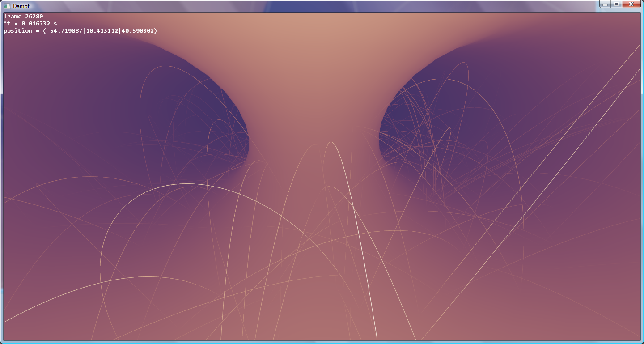Click the peak of the brightest white arc
Screen dimensions: 644x344
[x=331, y=142]
